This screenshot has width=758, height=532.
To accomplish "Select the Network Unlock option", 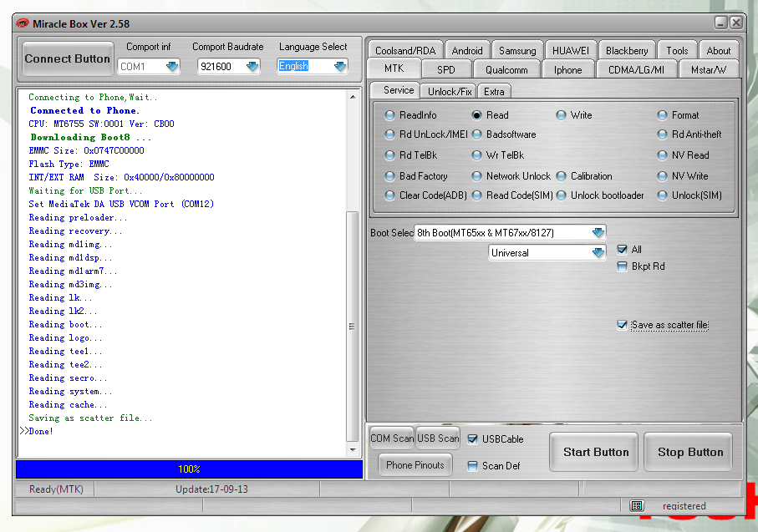I will pyautogui.click(x=511, y=176).
